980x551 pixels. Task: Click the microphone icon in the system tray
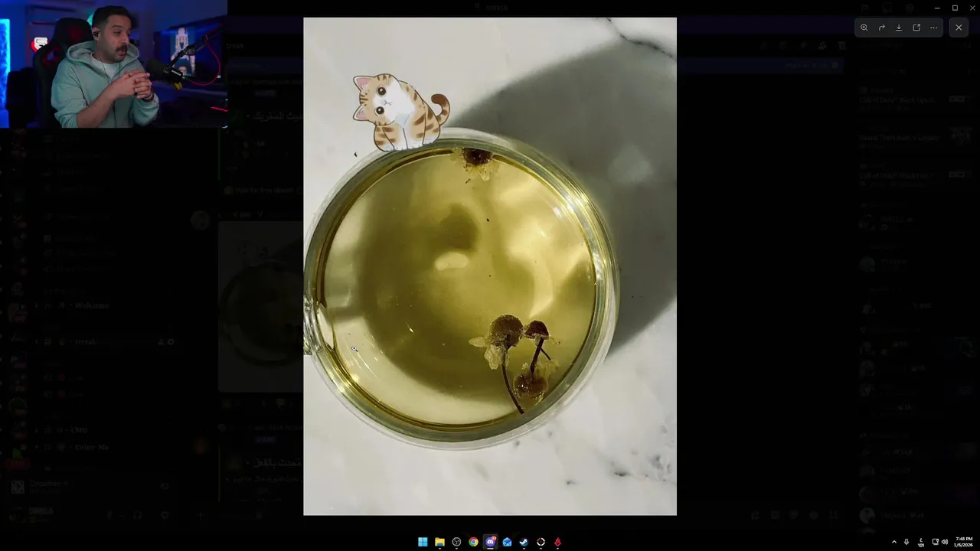tap(906, 542)
